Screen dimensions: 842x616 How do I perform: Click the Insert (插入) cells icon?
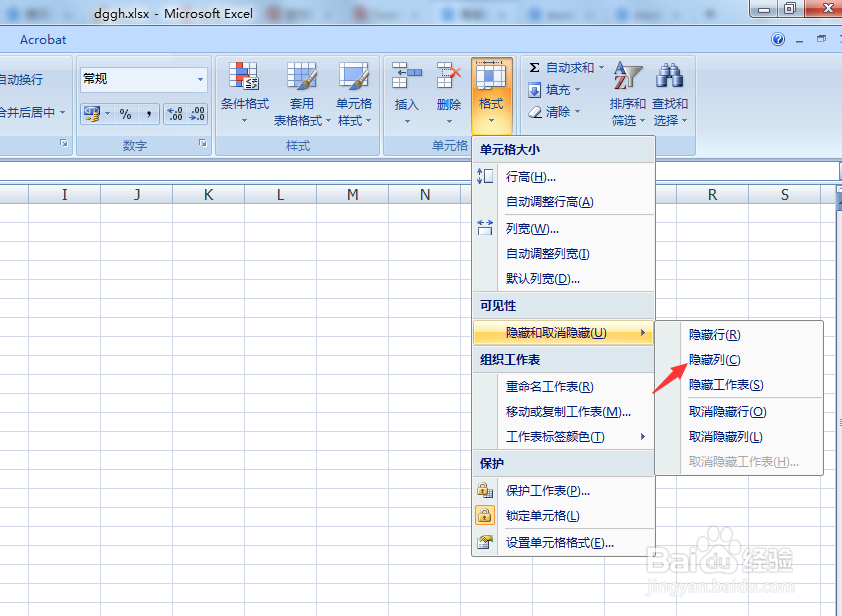(x=407, y=75)
